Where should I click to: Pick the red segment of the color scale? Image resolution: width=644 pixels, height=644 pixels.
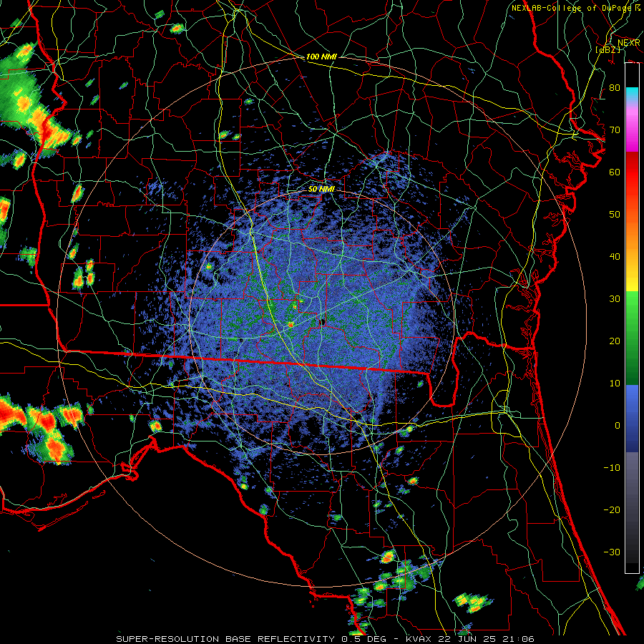632,172
